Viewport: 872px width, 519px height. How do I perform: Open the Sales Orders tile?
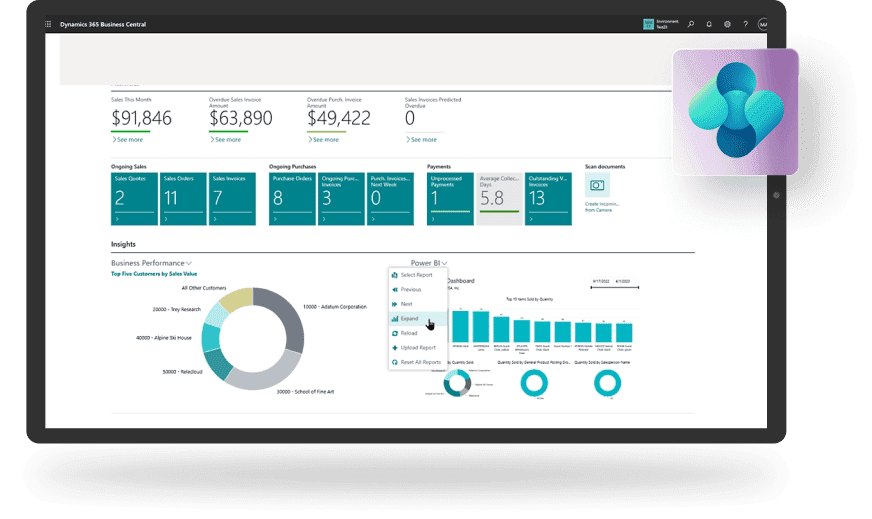point(183,199)
